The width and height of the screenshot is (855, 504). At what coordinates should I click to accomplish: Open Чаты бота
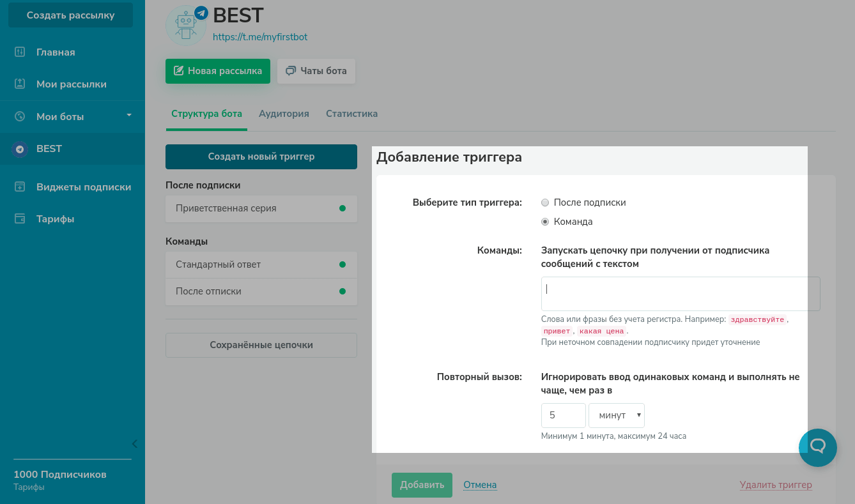tap(316, 71)
